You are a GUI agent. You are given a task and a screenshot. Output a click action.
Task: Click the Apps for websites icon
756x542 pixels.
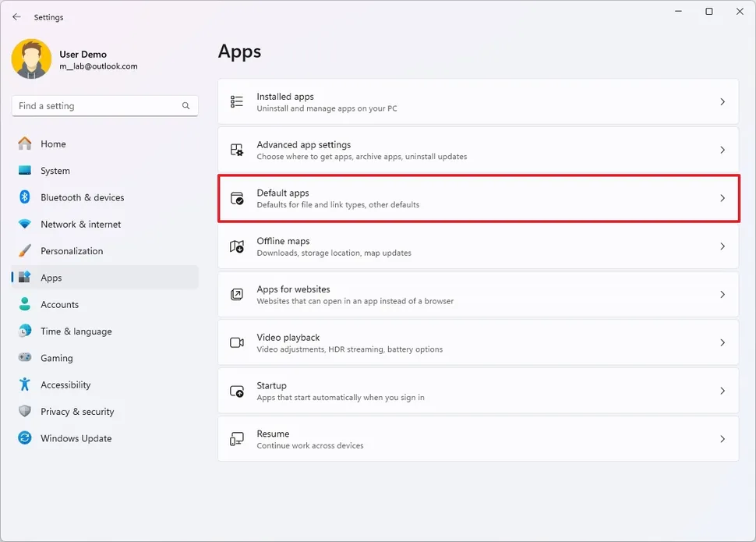coord(237,295)
